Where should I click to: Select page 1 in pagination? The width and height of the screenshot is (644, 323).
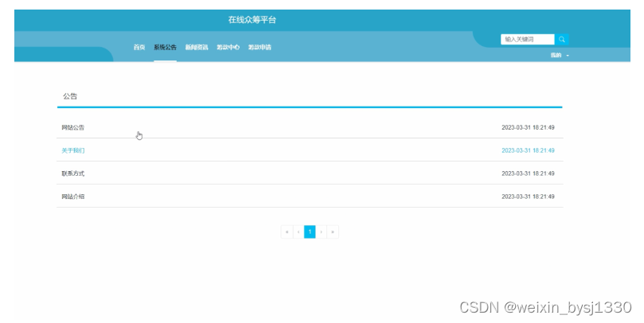click(310, 232)
